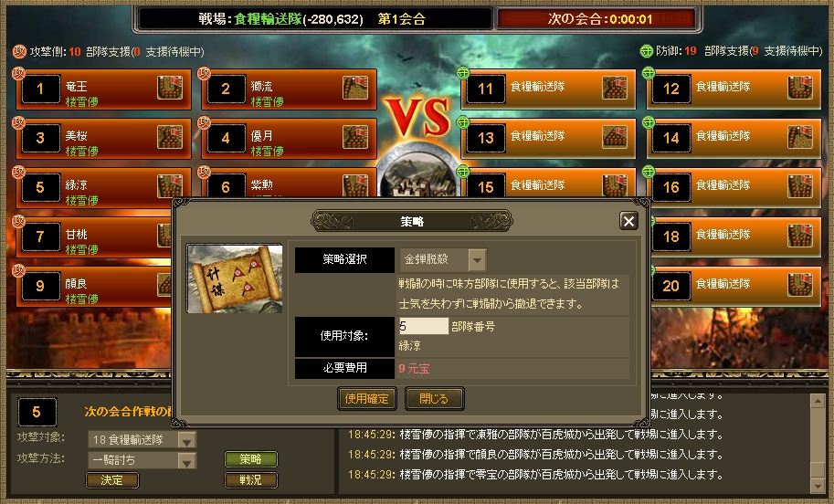
Task: Click the 決定 decide button
Action: pos(111,480)
